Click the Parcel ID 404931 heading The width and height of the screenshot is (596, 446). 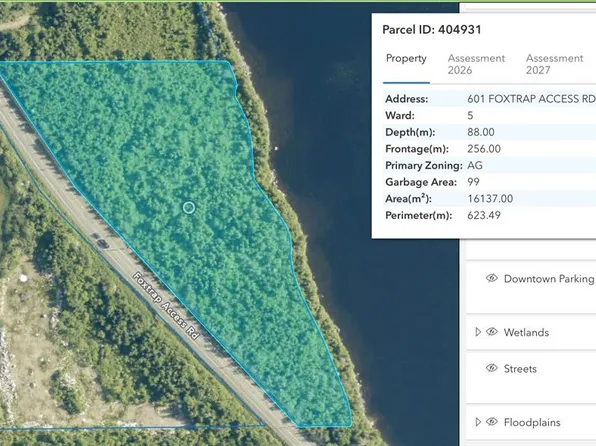coord(431,30)
